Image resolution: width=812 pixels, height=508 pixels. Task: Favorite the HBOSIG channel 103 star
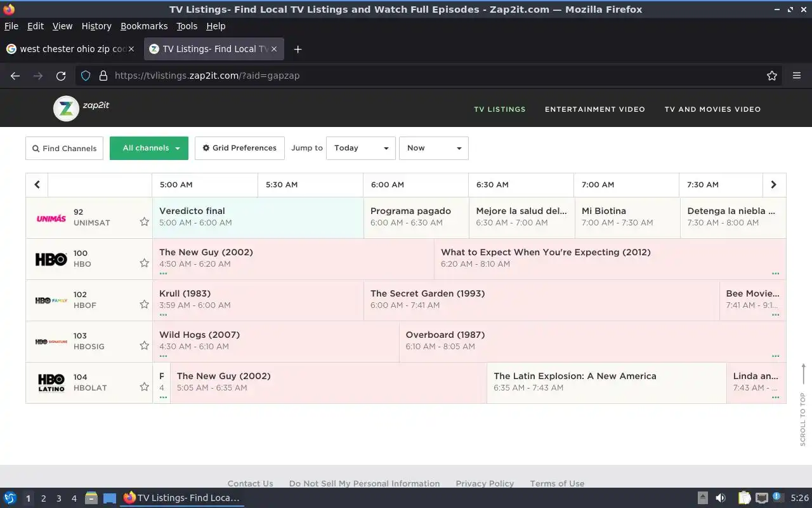point(144,345)
